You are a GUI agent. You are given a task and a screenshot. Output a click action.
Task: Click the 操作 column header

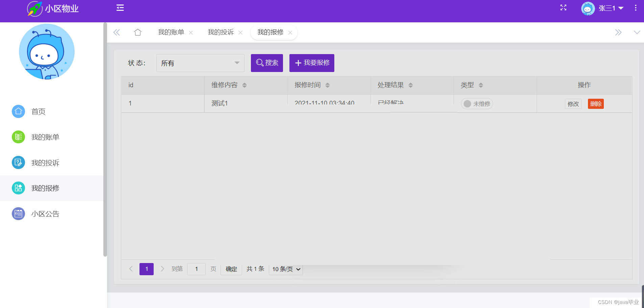click(584, 85)
